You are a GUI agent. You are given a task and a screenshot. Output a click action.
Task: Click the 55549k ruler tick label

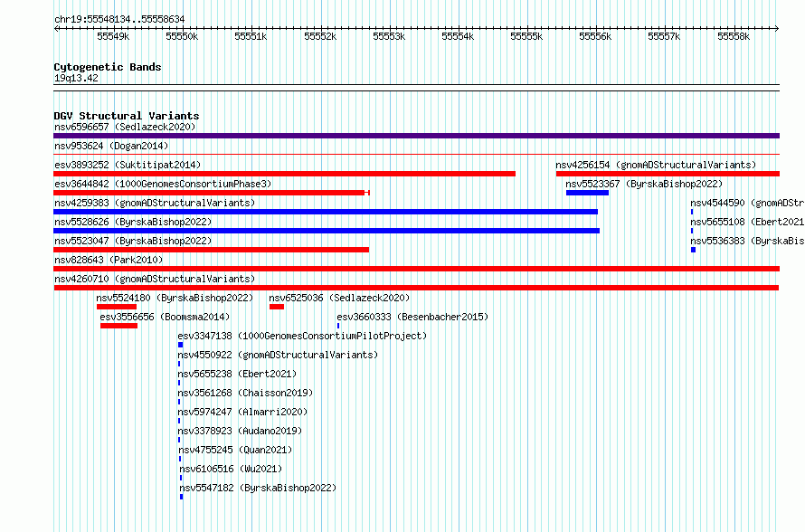[x=113, y=36]
